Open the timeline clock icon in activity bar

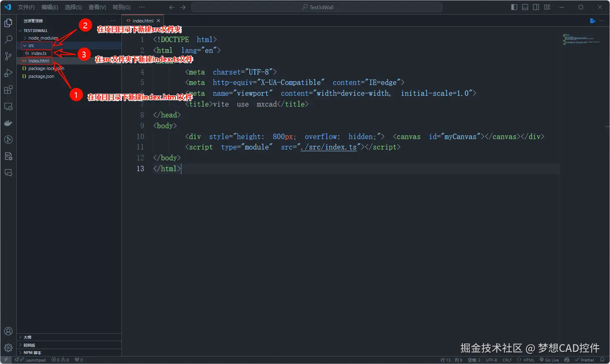point(8,140)
